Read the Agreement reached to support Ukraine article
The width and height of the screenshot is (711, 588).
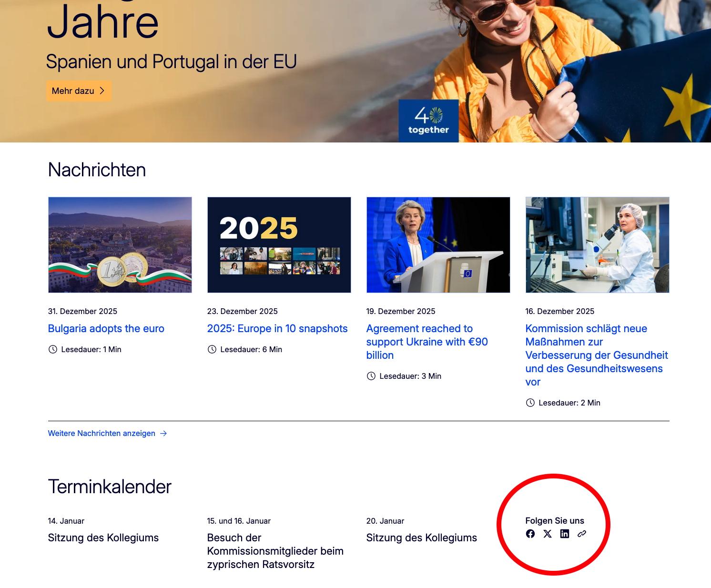(427, 342)
